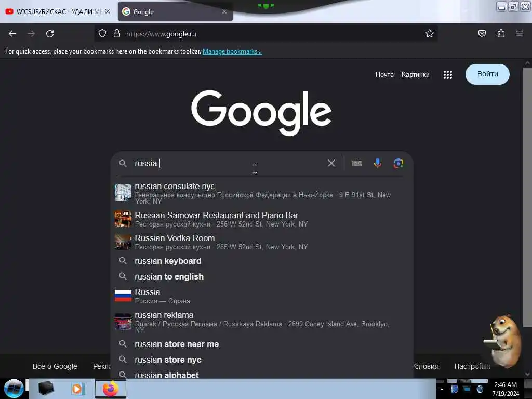Select the russian store near me suggestion
The image size is (532, 399).
click(x=262, y=344)
